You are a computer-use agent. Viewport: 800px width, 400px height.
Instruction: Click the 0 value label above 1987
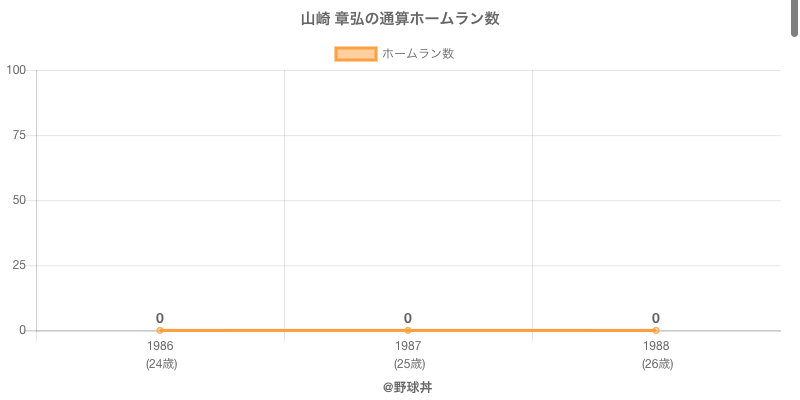click(x=408, y=318)
